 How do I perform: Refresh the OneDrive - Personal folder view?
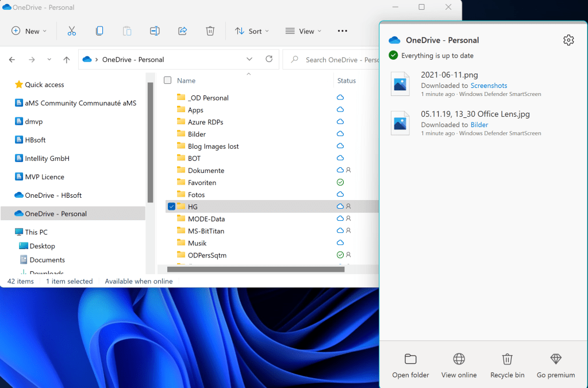click(x=270, y=59)
